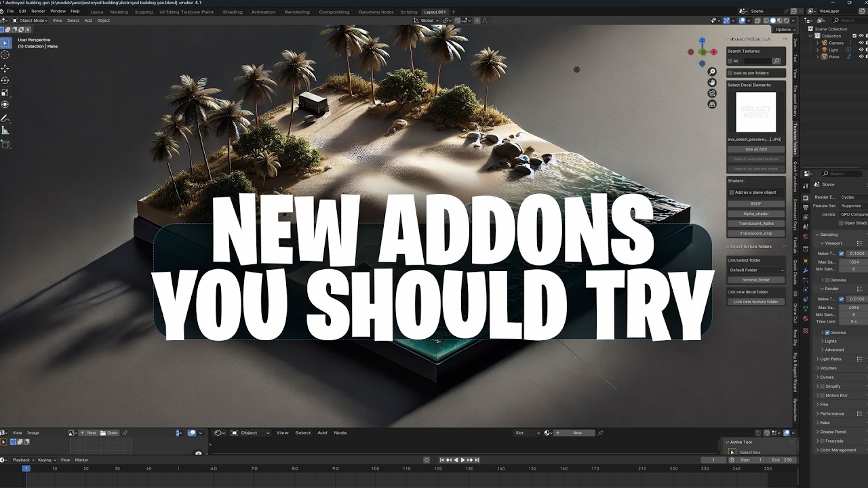Switch to the Shading workspace tab
868x488 pixels.
tap(233, 12)
